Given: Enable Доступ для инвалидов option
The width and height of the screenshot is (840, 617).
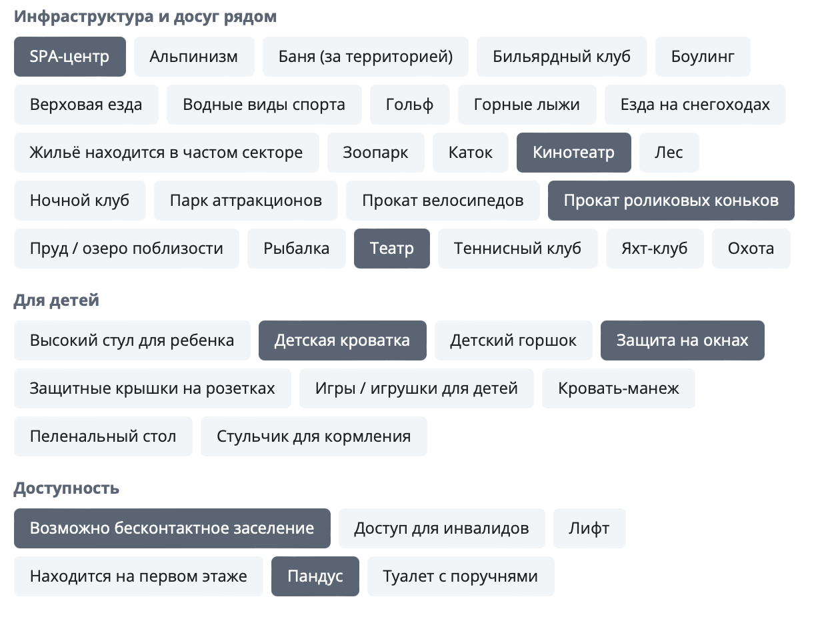Looking at the screenshot, I should 441,528.
